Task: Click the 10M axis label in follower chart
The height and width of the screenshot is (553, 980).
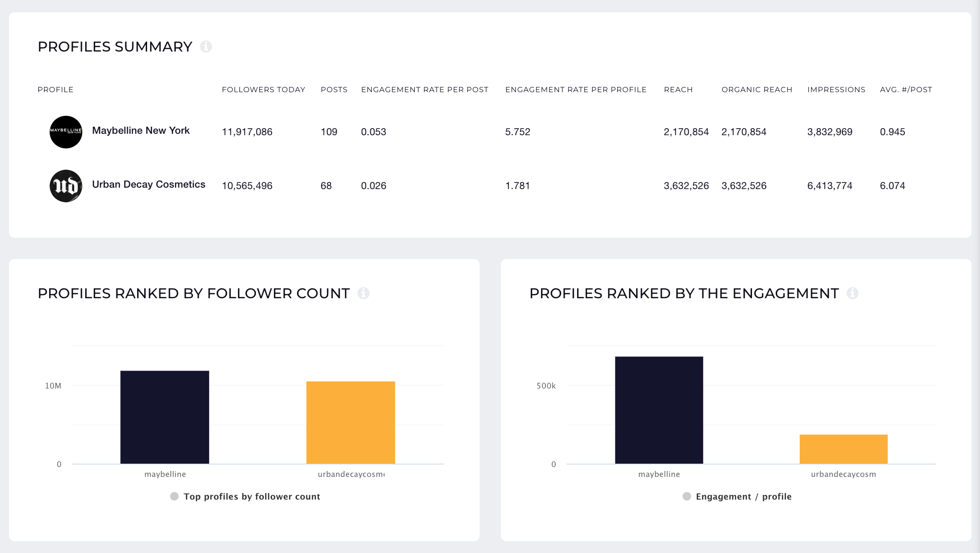Action: tap(53, 386)
